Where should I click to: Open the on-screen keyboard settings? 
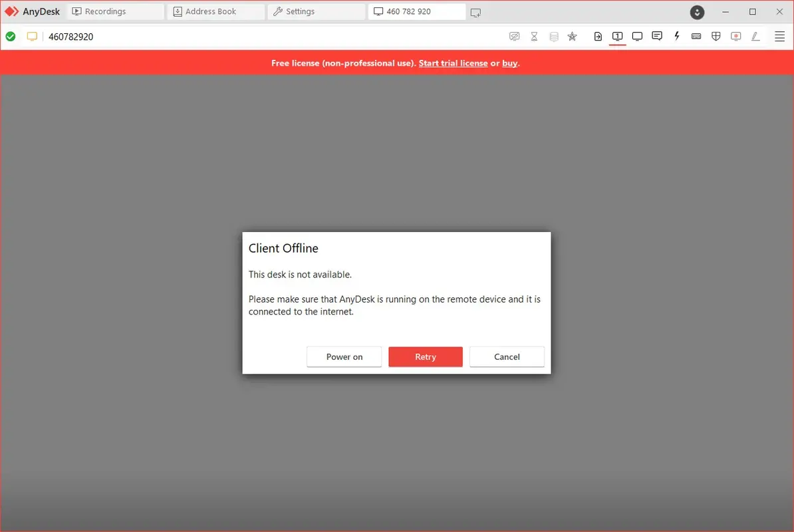coord(696,37)
